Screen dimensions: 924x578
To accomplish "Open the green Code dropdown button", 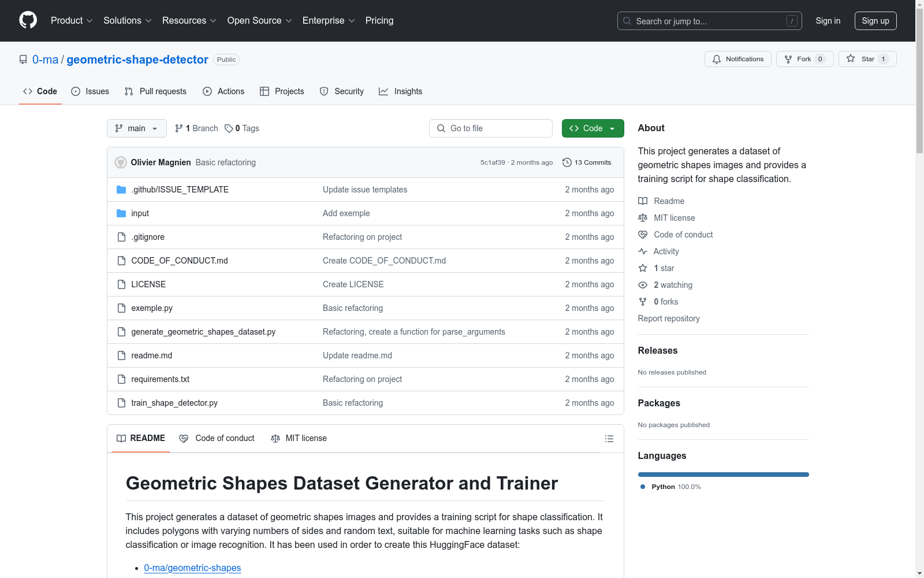I will pos(593,128).
